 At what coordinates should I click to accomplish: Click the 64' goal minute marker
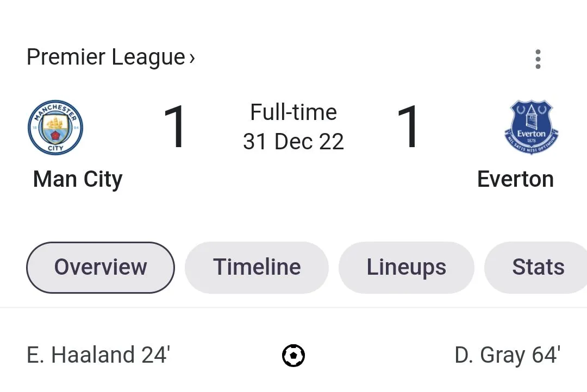[546, 356]
